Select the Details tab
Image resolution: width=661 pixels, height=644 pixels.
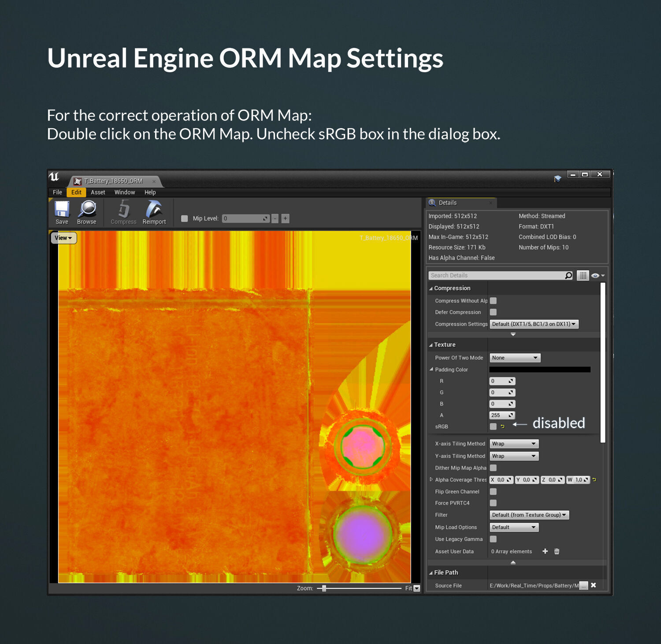461,203
